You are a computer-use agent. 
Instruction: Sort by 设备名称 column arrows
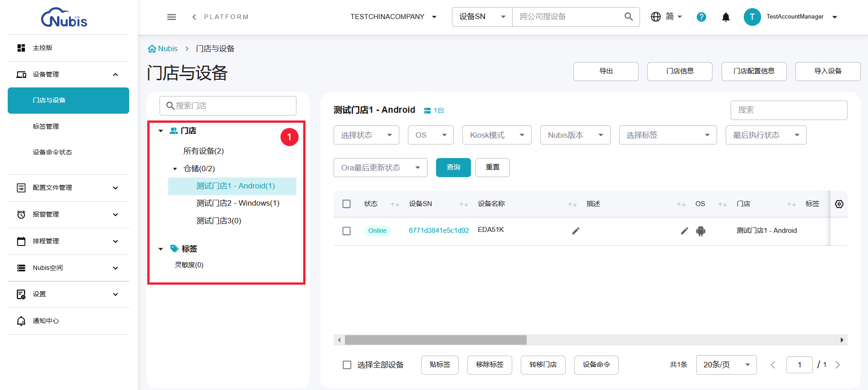point(572,204)
